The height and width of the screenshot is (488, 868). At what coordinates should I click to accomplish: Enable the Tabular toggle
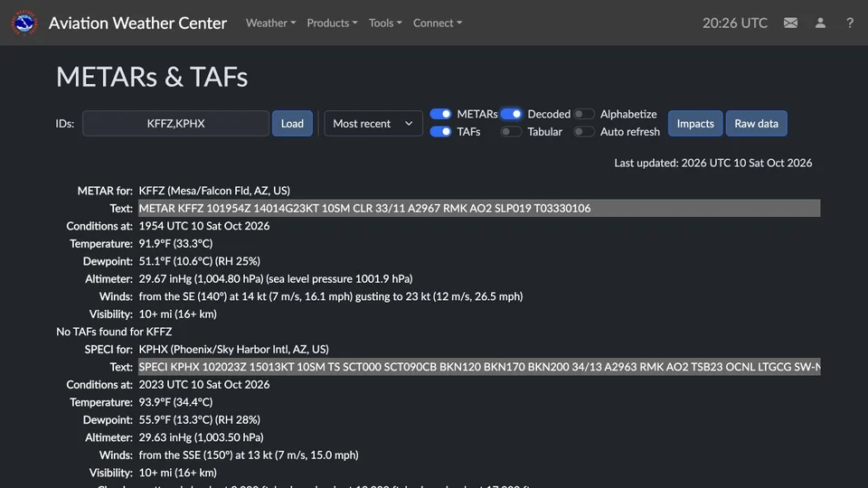click(x=511, y=132)
